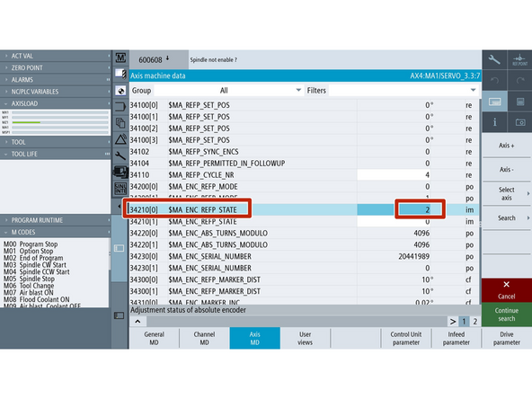Viewport: 532px width, 399px height.
Task: Go to softkey page 1
Action: point(464,322)
